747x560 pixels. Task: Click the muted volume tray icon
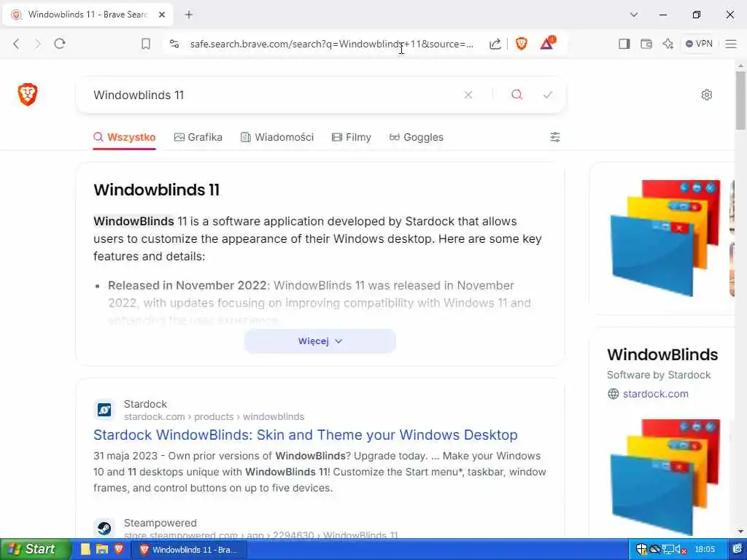pyautogui.click(x=681, y=550)
